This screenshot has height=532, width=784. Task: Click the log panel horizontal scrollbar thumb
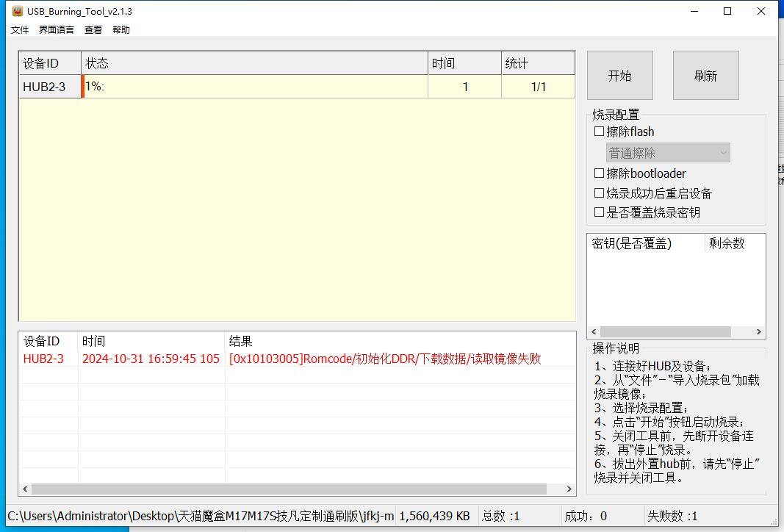(289, 489)
